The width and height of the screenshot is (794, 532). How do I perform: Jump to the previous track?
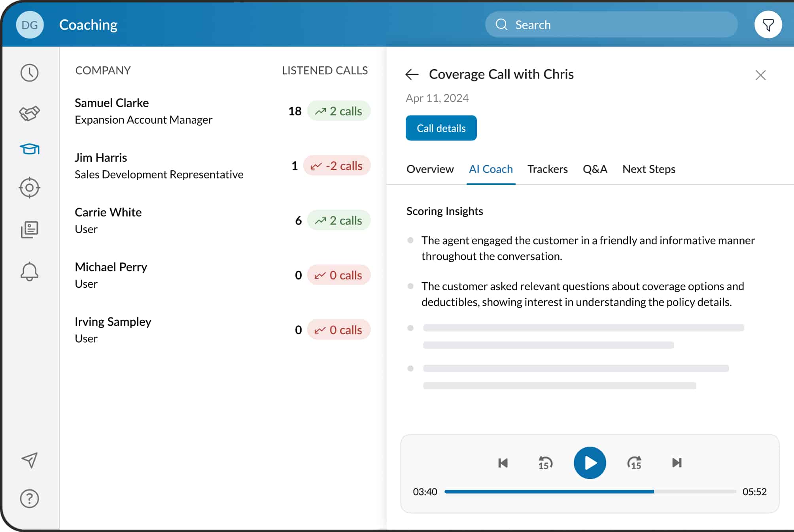503,463
